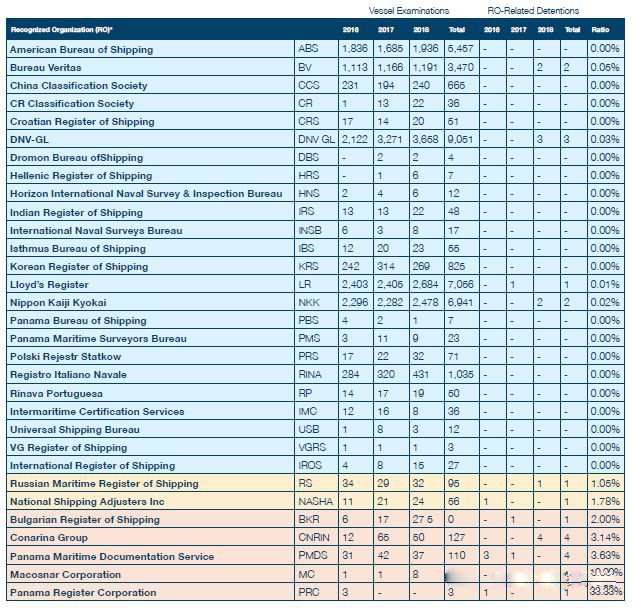Click 'International Naval Surveys Bureau' text
The image size is (633, 608).
96,231
